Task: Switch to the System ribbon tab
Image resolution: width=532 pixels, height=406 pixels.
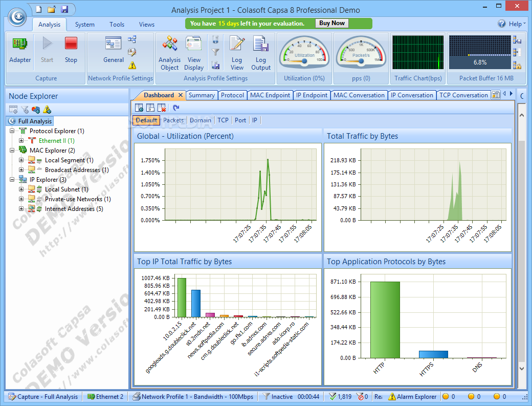Action: [x=85, y=25]
